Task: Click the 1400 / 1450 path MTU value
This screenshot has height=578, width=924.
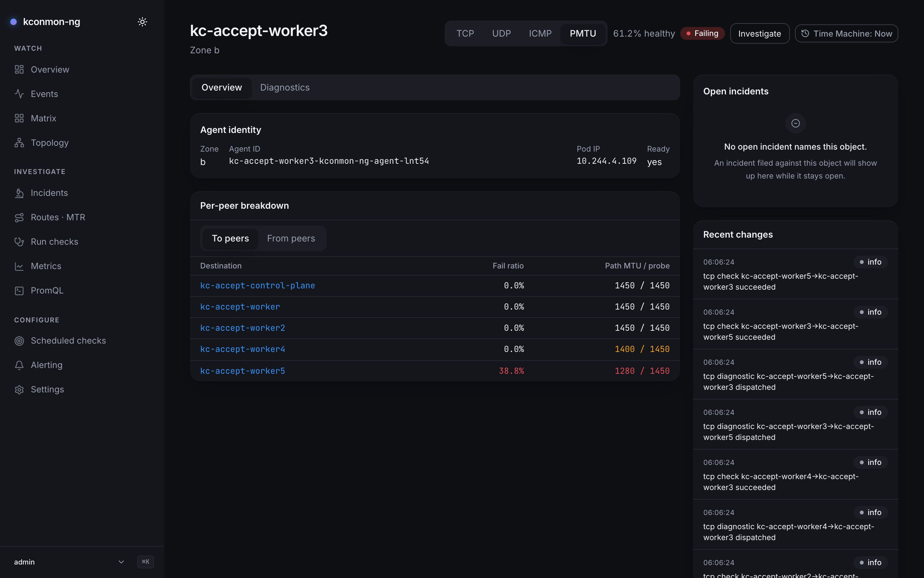Action: coord(642,349)
